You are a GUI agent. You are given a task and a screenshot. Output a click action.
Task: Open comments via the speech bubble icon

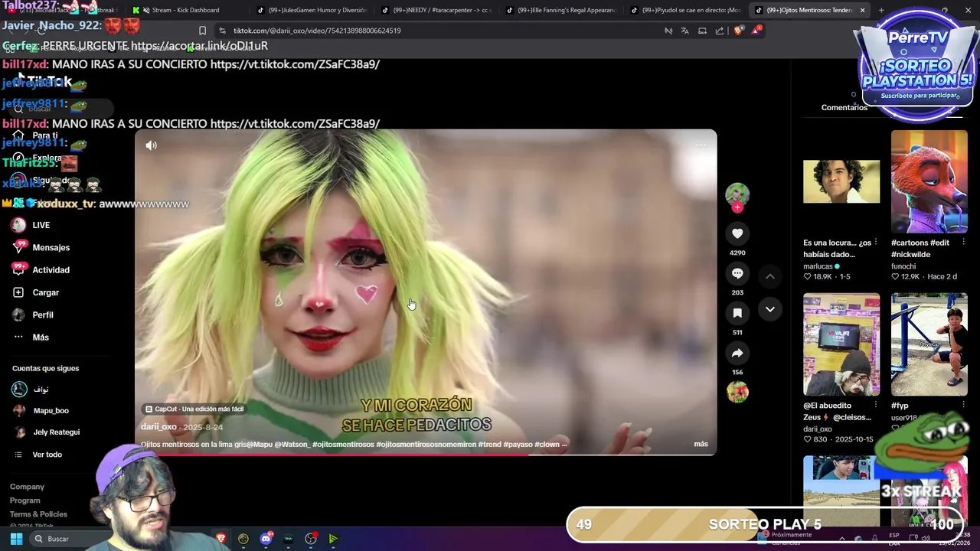(x=737, y=273)
